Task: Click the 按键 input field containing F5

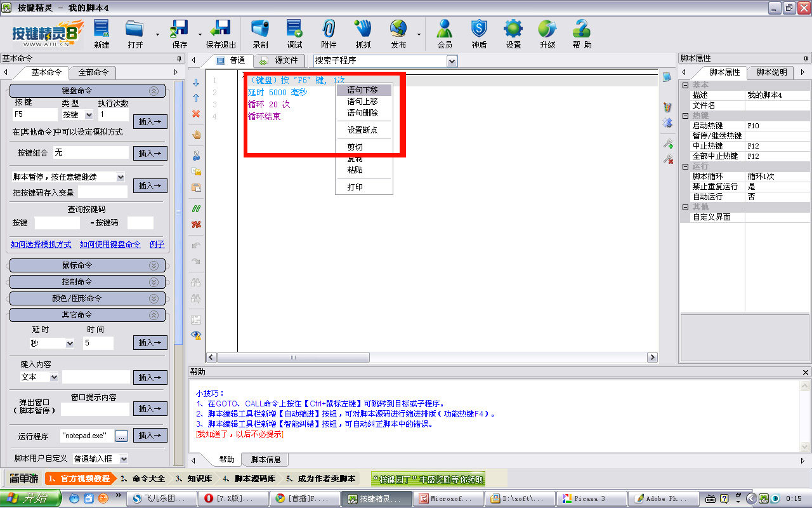Action: 35,115
